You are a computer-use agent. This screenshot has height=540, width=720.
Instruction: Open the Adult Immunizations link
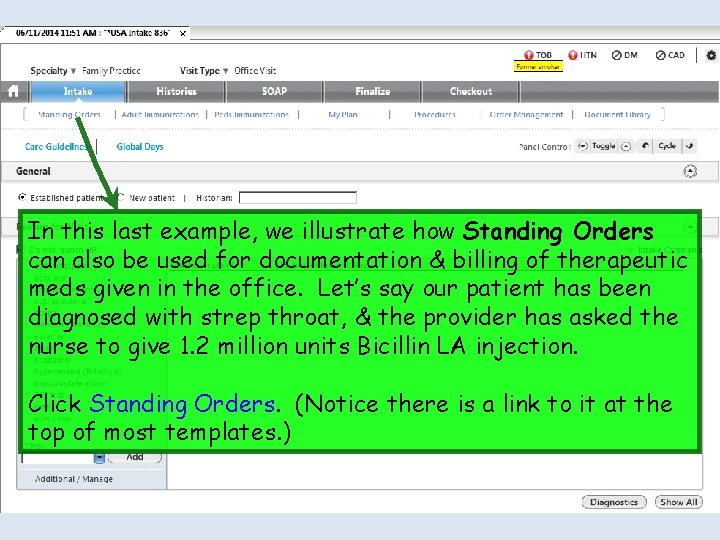pyautogui.click(x=160, y=114)
